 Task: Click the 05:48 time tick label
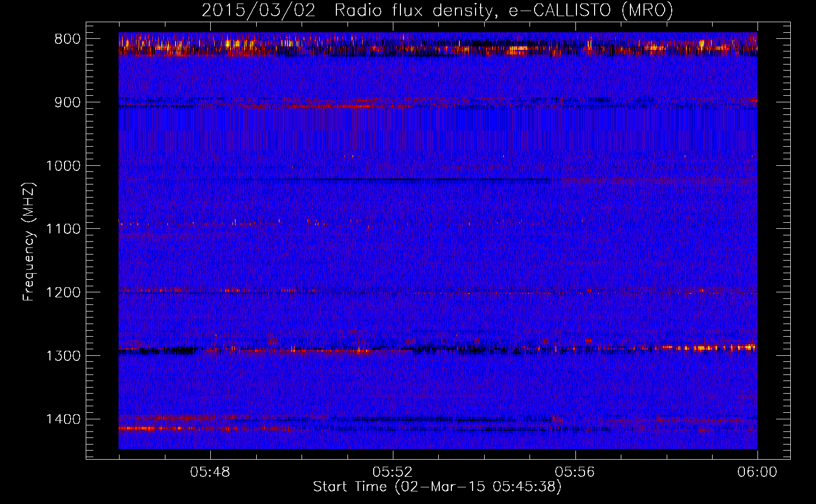(x=210, y=472)
